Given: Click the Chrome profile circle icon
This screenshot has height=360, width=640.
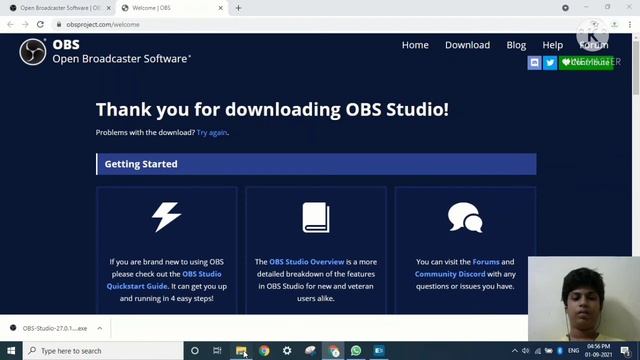Looking at the screenshot, I should (565, 8).
